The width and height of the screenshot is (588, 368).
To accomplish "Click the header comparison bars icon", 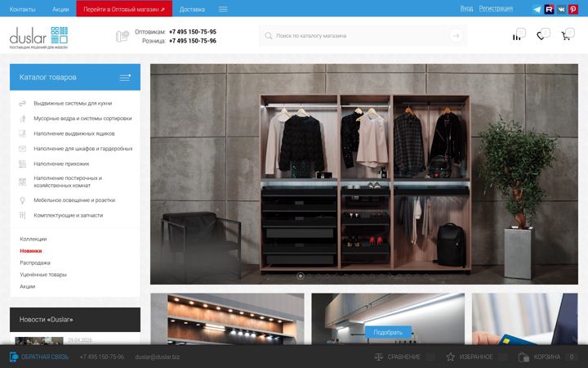I will 517,37.
